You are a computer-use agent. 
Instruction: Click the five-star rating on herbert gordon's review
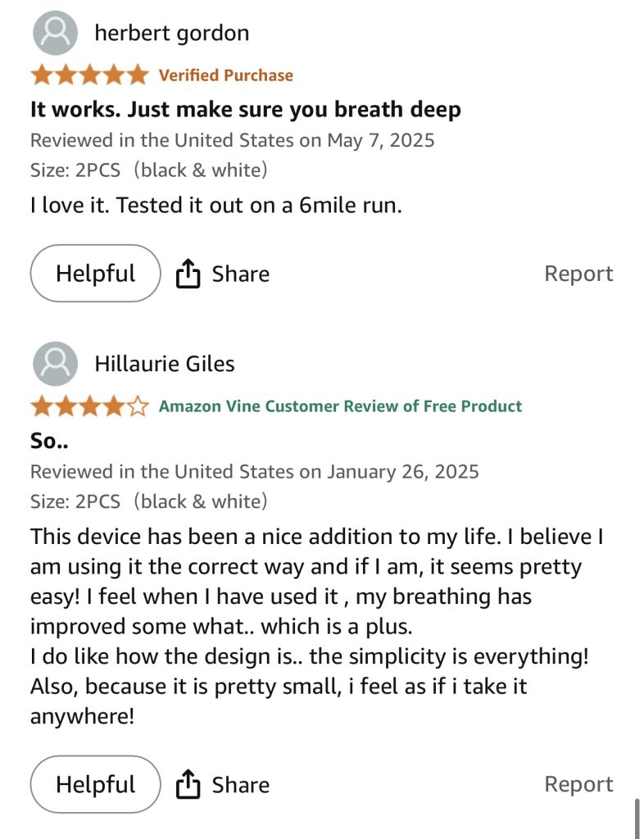(90, 75)
